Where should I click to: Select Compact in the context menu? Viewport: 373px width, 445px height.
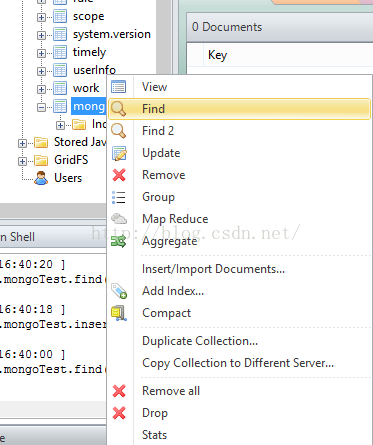click(x=240, y=313)
